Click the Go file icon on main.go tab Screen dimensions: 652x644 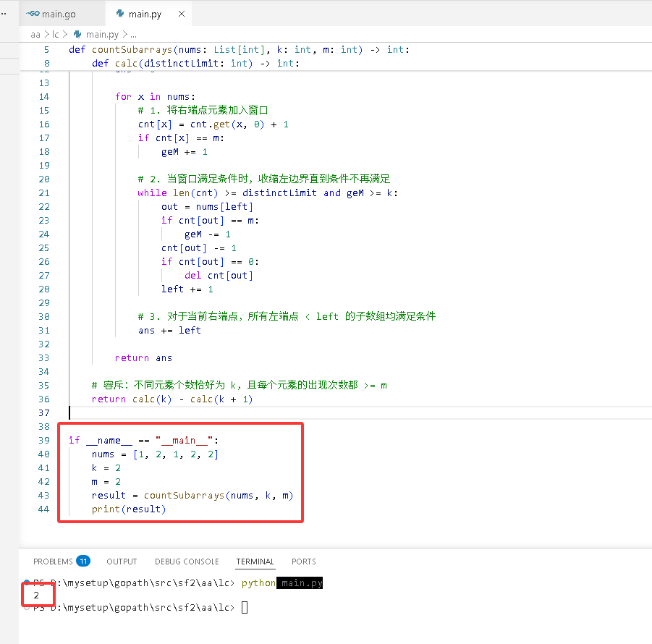[x=33, y=14]
